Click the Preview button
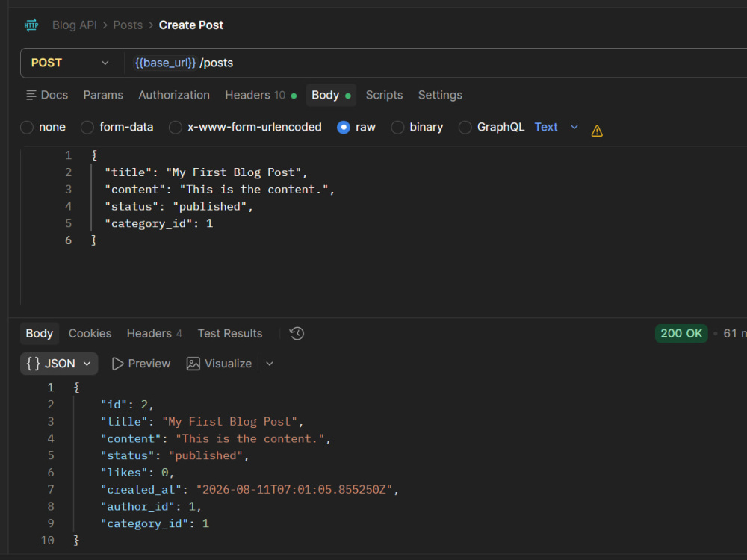 [141, 364]
